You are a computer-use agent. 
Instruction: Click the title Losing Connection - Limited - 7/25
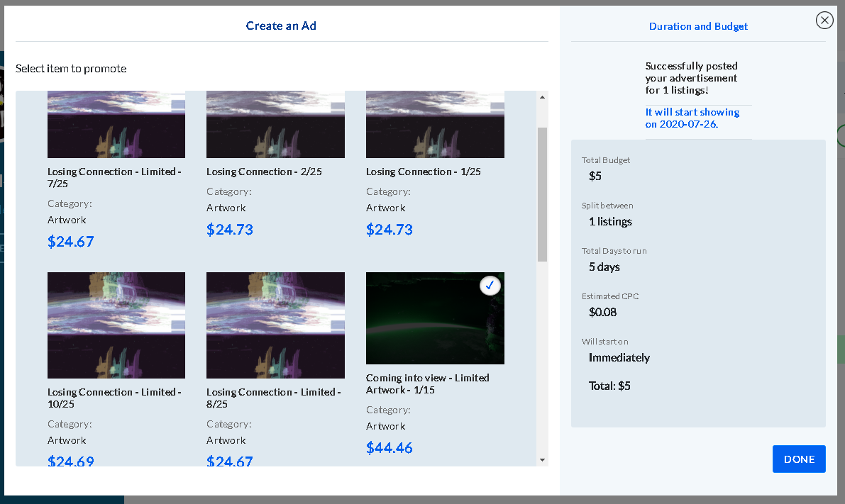[114, 178]
